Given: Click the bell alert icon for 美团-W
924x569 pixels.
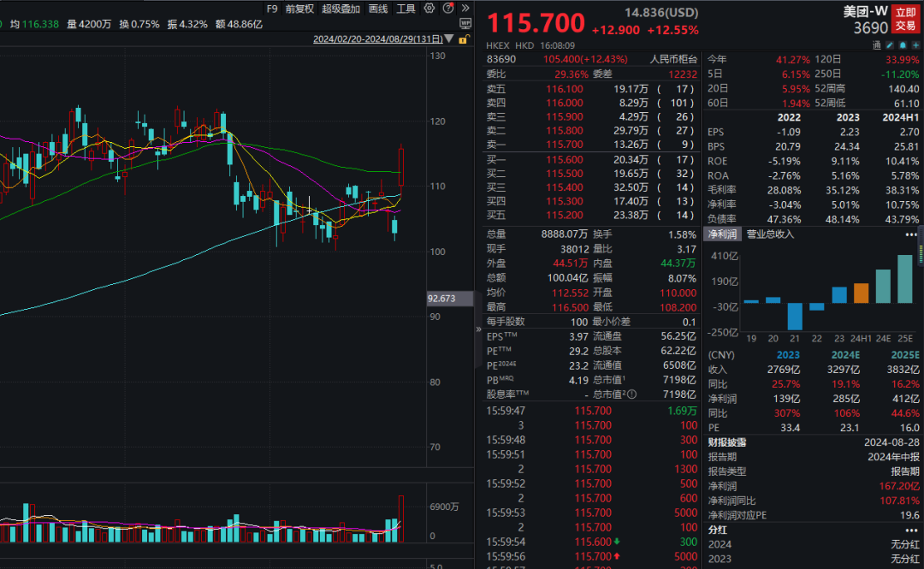Looking at the screenshot, I should click(904, 44).
